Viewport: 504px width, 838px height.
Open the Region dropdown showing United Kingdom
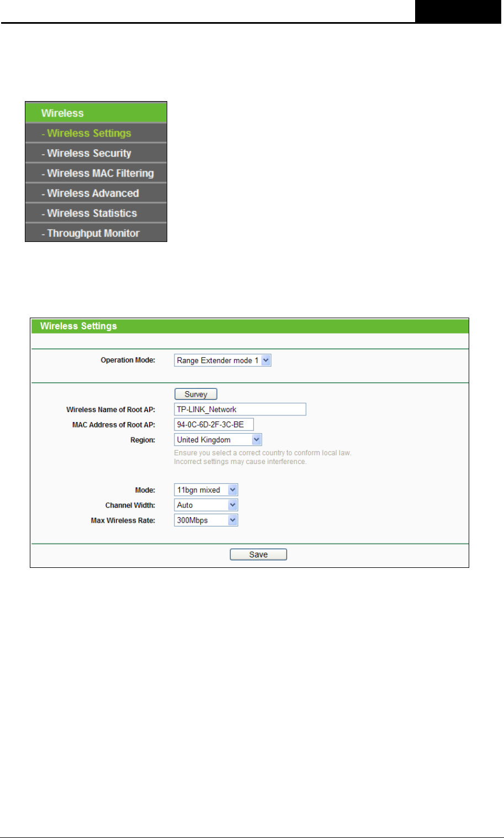(218, 440)
